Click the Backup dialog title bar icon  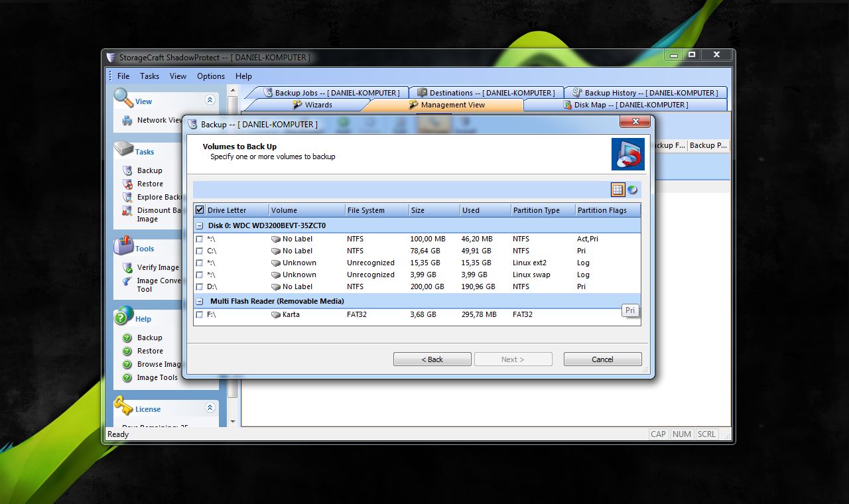(x=193, y=124)
